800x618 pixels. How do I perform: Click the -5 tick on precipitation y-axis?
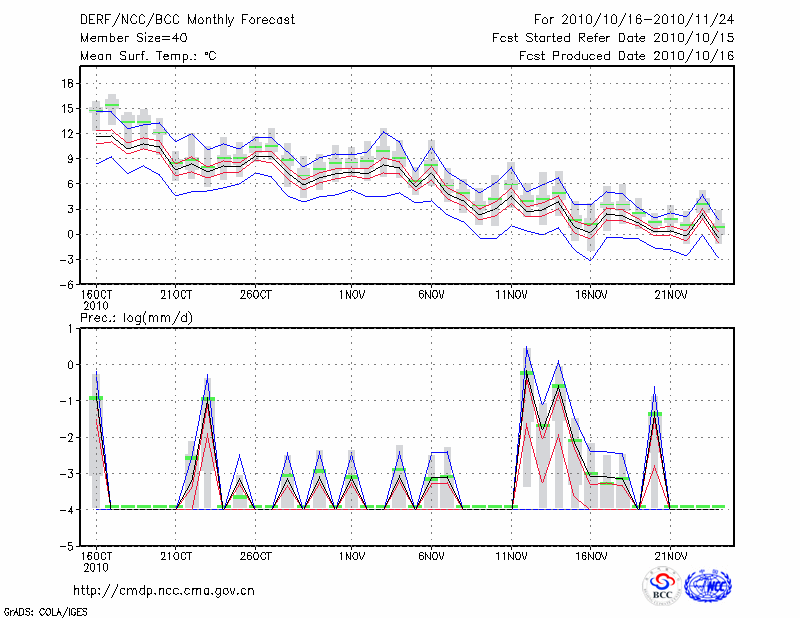(x=68, y=547)
